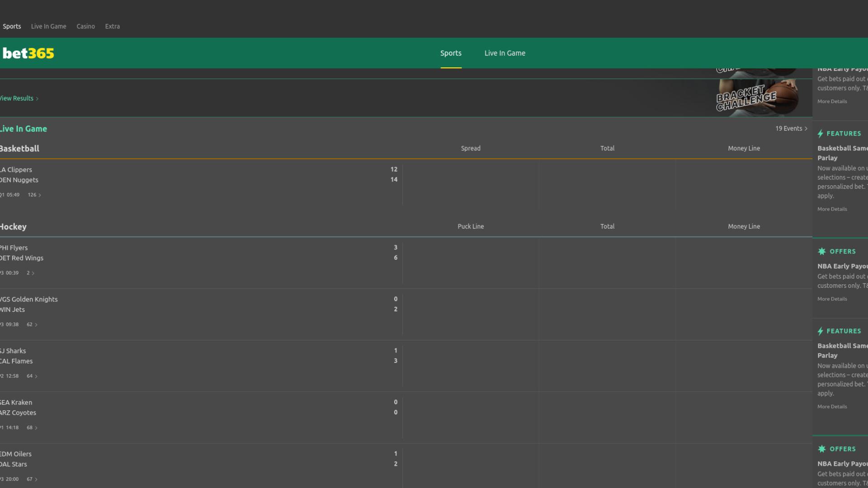Expand Sharks vs Flames 64 markets

click(x=32, y=376)
